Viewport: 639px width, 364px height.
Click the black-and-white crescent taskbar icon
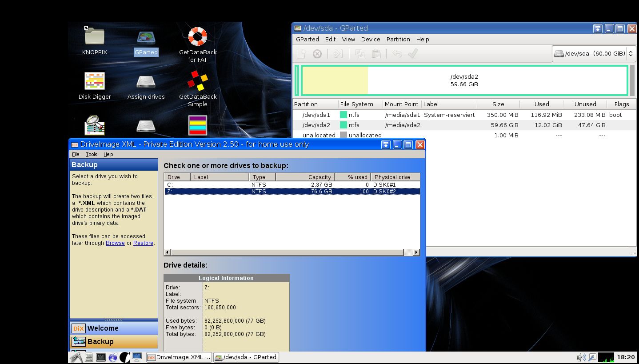pos(125,357)
